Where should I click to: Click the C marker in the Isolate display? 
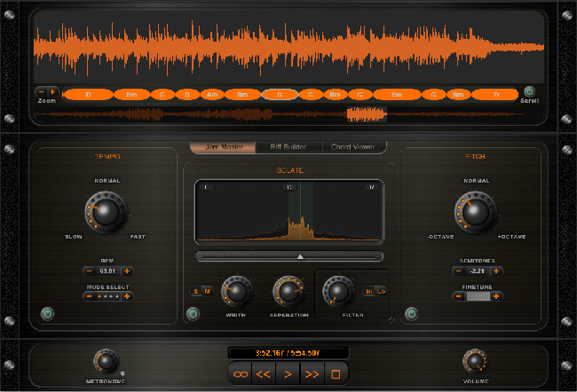click(x=289, y=187)
